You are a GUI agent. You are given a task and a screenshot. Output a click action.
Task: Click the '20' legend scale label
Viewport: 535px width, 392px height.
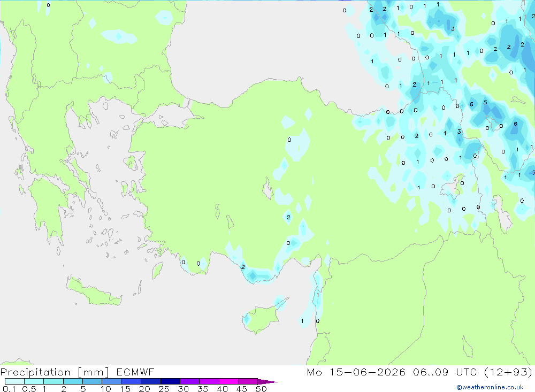click(x=144, y=389)
